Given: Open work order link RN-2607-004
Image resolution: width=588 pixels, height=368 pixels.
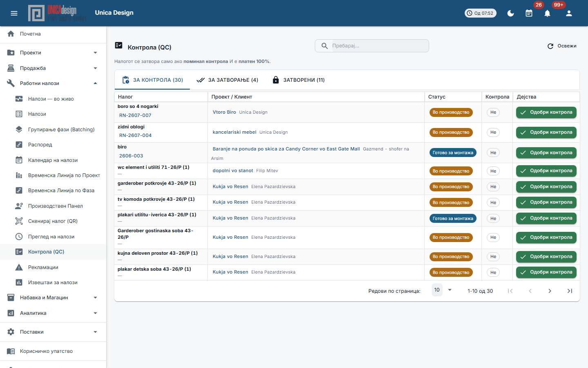Looking at the screenshot, I should tap(135, 135).
